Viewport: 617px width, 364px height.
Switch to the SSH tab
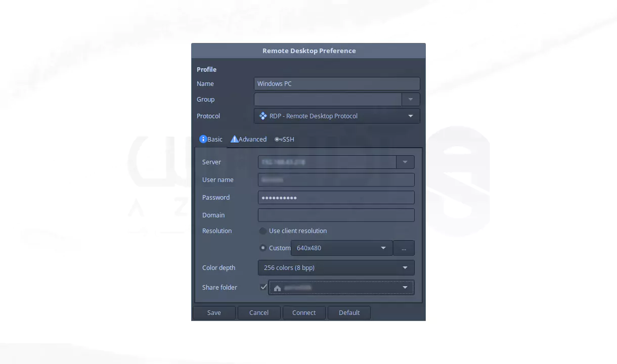tap(284, 139)
